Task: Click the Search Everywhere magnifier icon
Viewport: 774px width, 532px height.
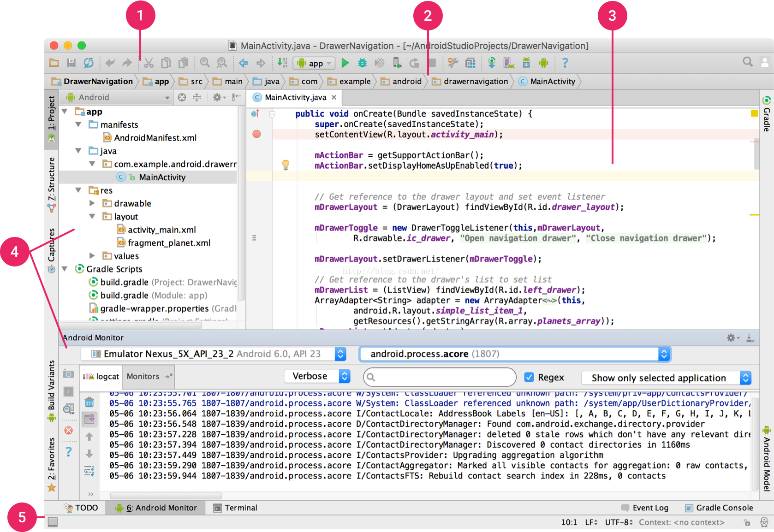Action: point(747,62)
